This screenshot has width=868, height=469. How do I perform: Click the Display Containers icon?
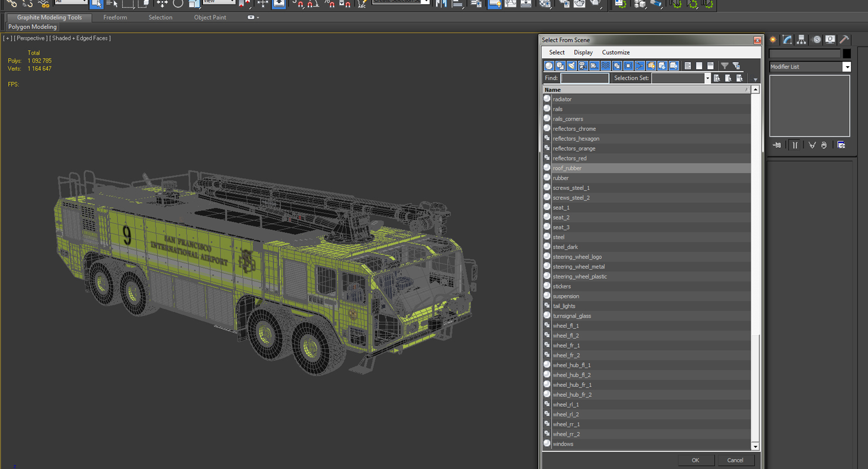[x=651, y=66]
